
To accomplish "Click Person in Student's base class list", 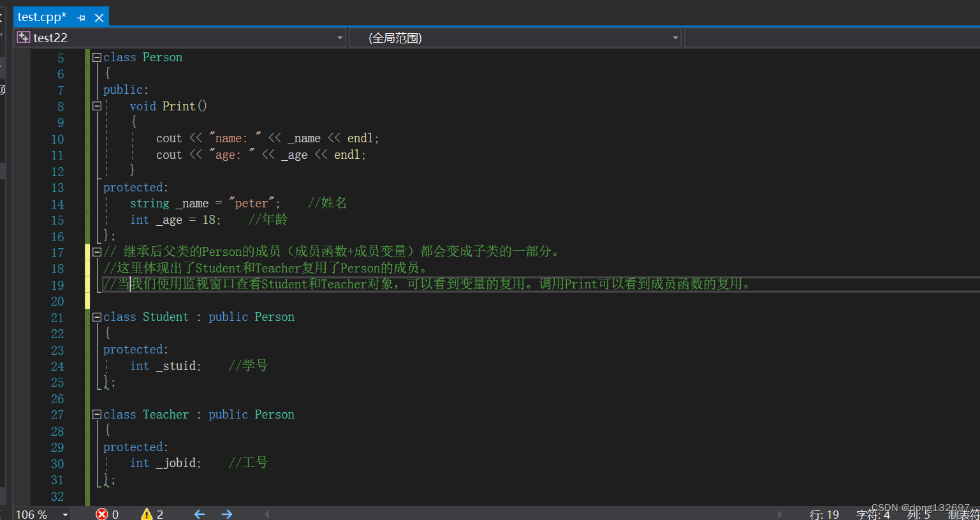I will pyautogui.click(x=274, y=317).
